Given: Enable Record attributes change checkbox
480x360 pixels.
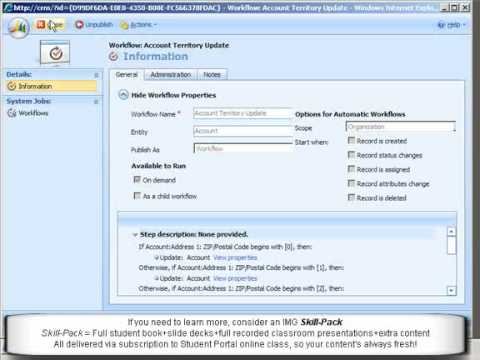Looking at the screenshot, I should (351, 183).
